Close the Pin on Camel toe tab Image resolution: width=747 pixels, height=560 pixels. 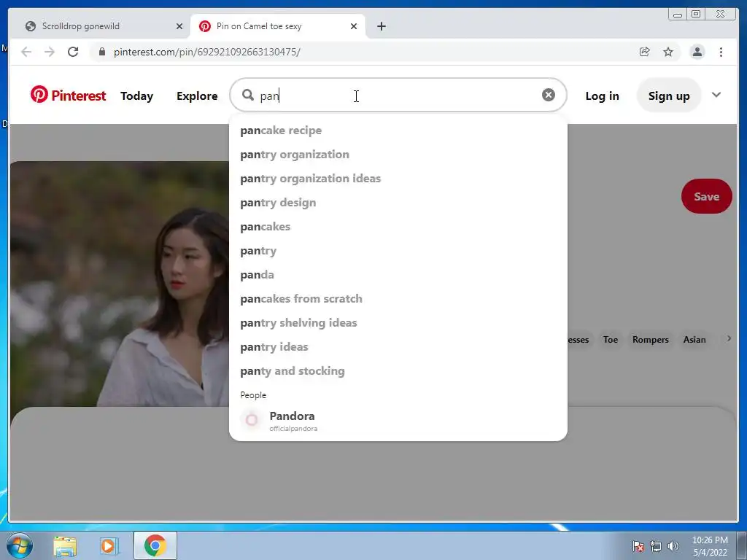[x=354, y=26]
